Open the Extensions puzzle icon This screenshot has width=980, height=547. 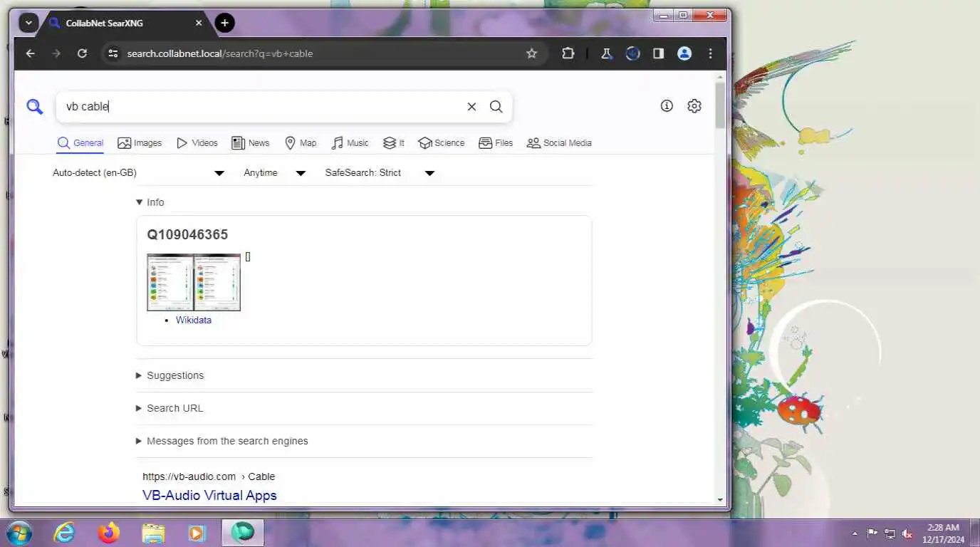click(568, 53)
